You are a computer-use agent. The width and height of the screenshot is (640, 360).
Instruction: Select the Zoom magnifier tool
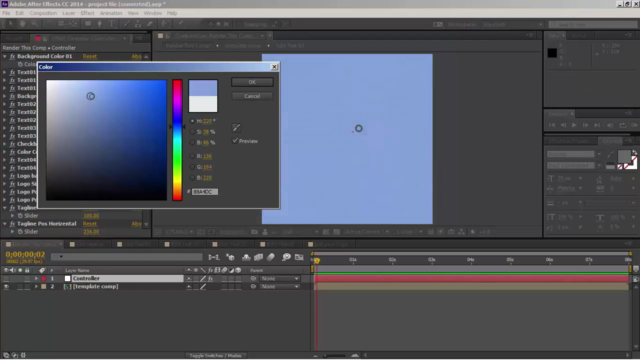(34, 24)
